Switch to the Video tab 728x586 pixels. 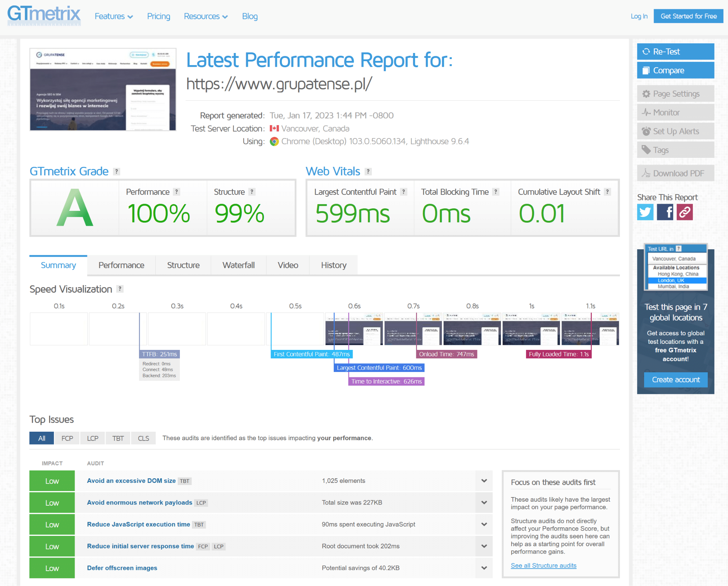pos(288,265)
